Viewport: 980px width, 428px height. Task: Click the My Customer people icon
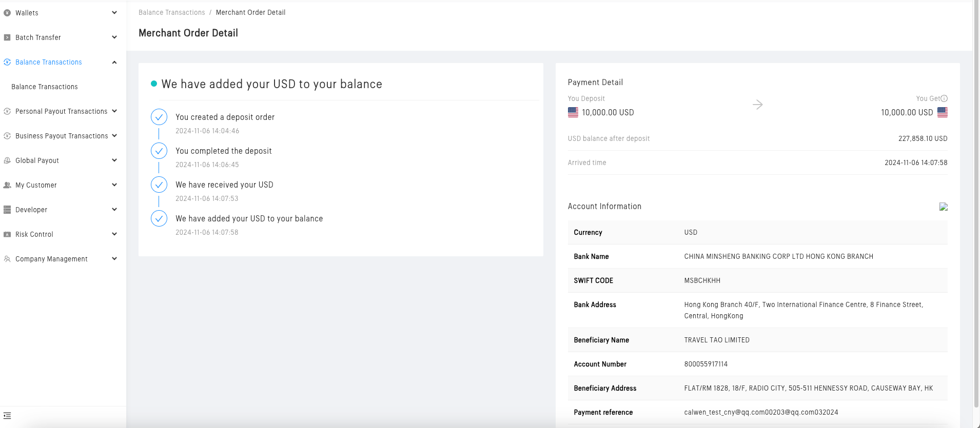(7, 185)
